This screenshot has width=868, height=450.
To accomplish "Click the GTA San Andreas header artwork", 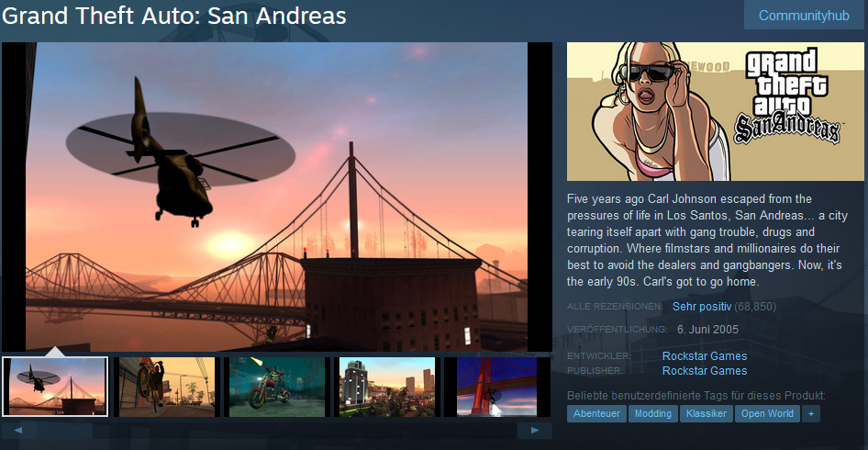I will 715,111.
